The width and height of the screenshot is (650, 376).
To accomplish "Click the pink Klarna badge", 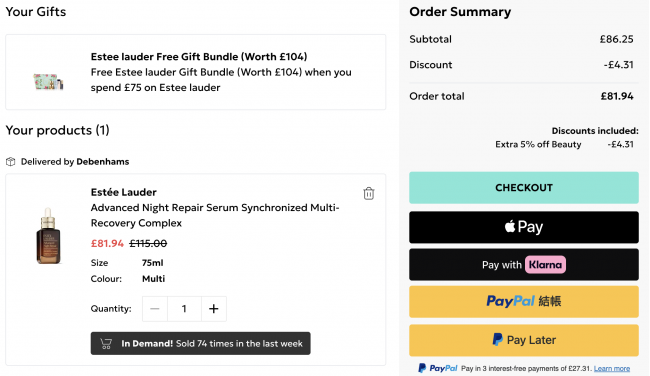I will click(x=545, y=264).
